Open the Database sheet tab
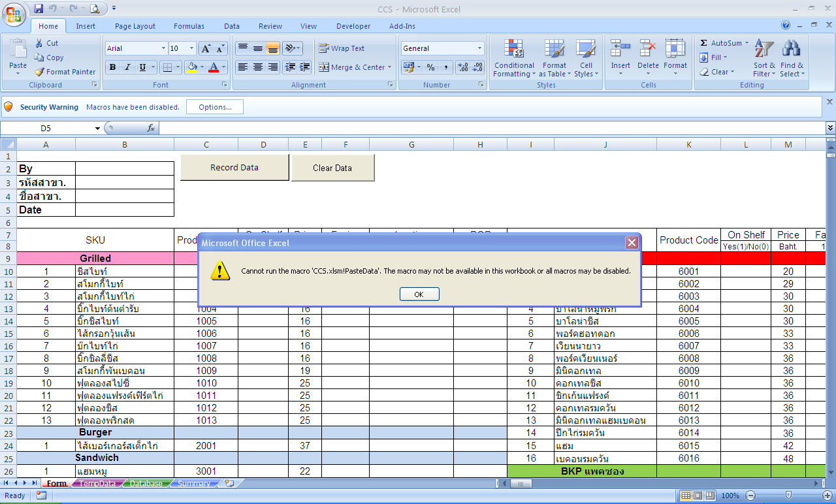 (x=146, y=484)
